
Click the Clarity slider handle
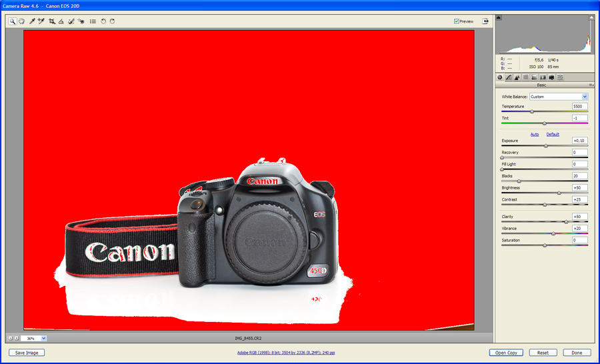tap(566, 221)
